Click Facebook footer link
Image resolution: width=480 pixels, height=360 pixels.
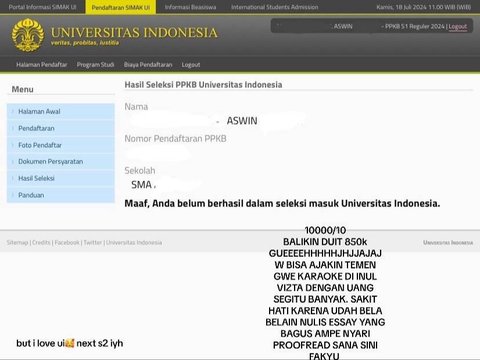[67, 242]
